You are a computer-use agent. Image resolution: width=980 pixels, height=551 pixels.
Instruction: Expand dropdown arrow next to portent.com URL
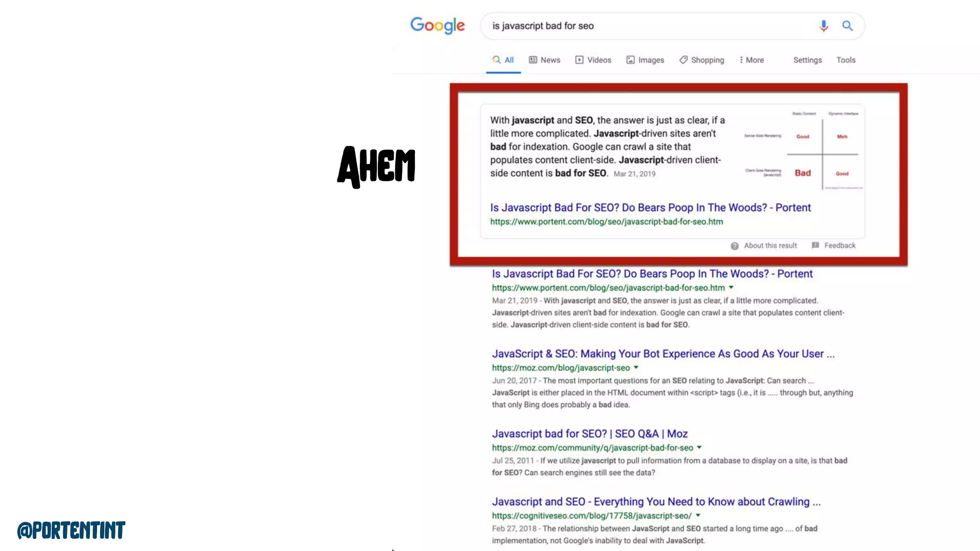pyautogui.click(x=731, y=287)
